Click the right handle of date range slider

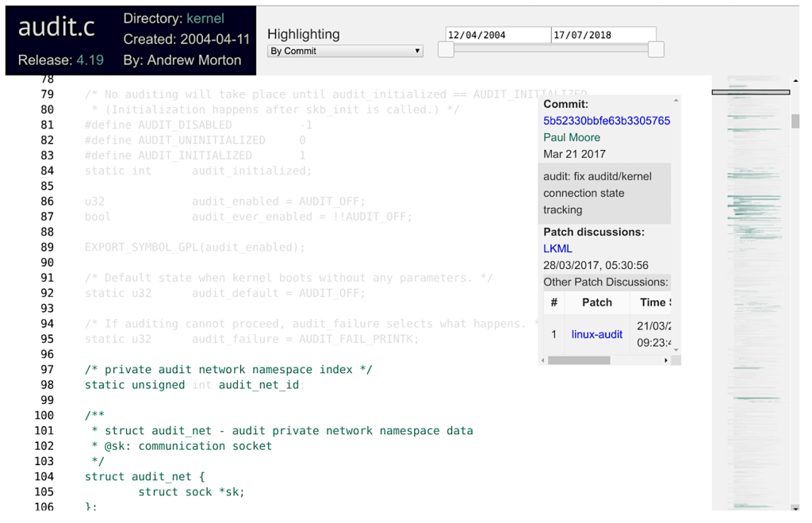click(656, 49)
